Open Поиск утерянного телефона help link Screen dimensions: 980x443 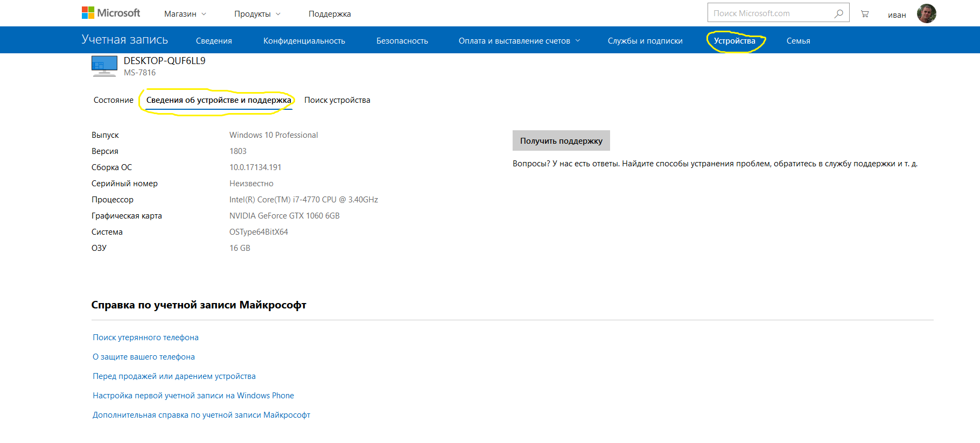(x=145, y=337)
